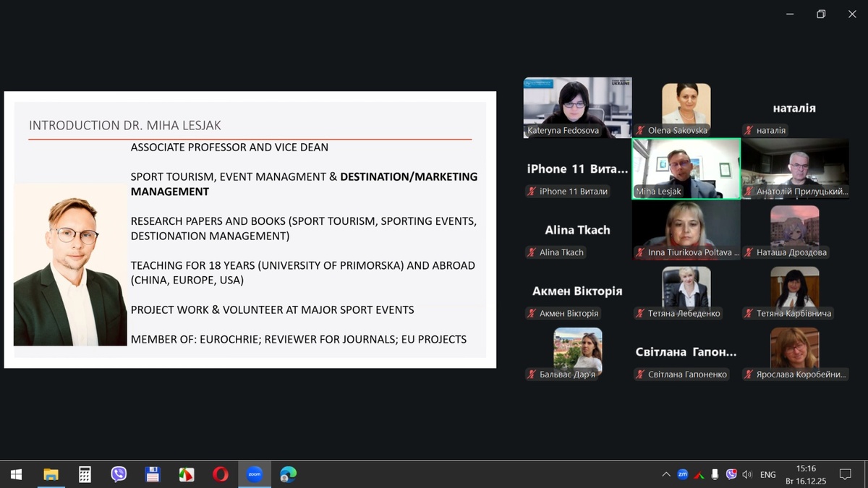Click the muted mic icon on Olena Sakovska

pyautogui.click(x=640, y=131)
